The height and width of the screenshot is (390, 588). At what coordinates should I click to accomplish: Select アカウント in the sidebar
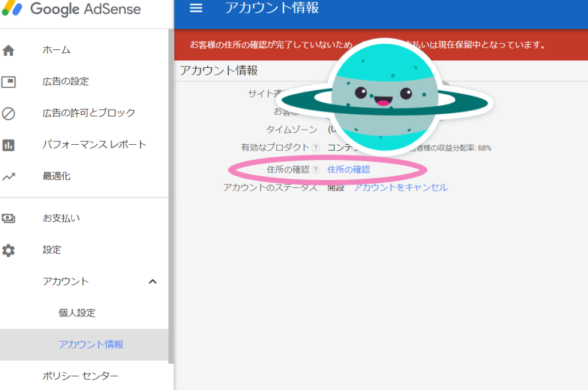point(65,281)
